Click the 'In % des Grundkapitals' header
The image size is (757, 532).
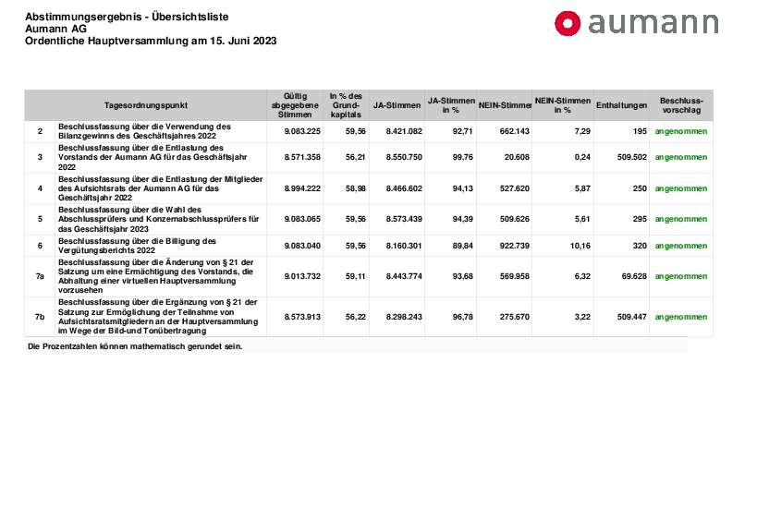pos(347,105)
